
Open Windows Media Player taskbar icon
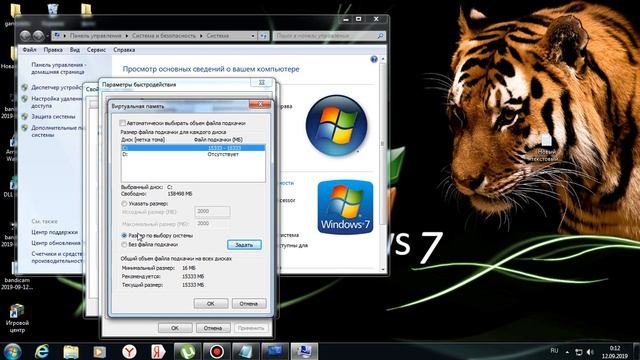100,351
